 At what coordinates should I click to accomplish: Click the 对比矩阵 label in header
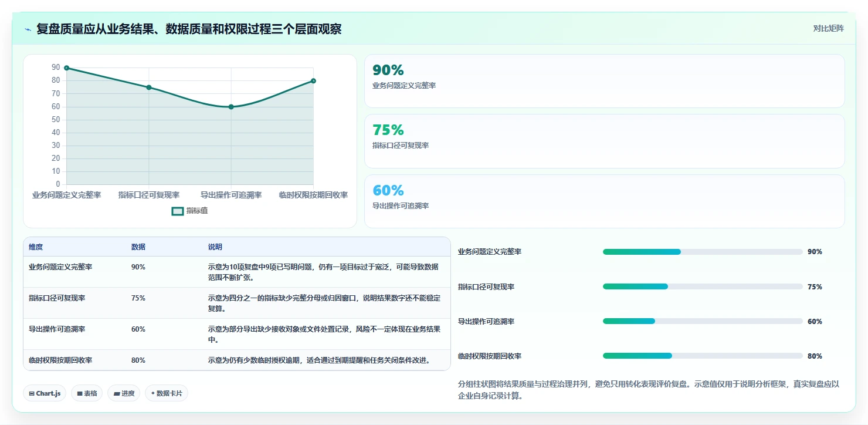(x=829, y=28)
